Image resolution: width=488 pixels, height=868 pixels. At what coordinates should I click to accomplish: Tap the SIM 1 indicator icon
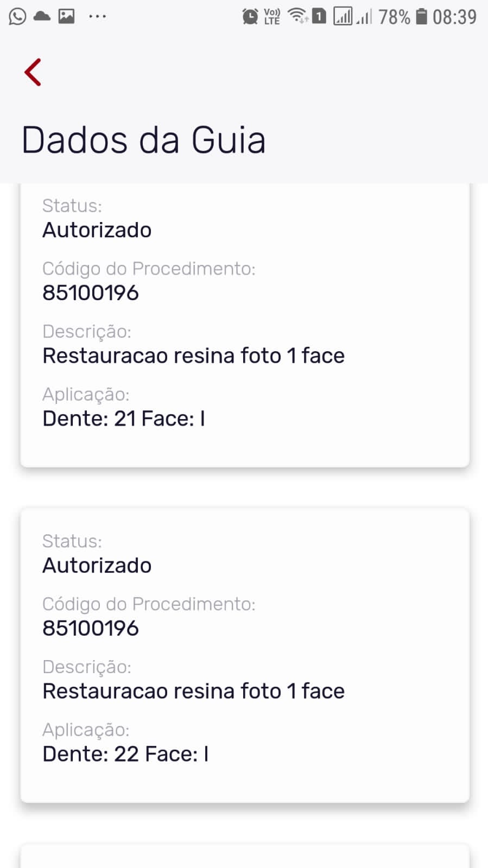click(x=319, y=16)
